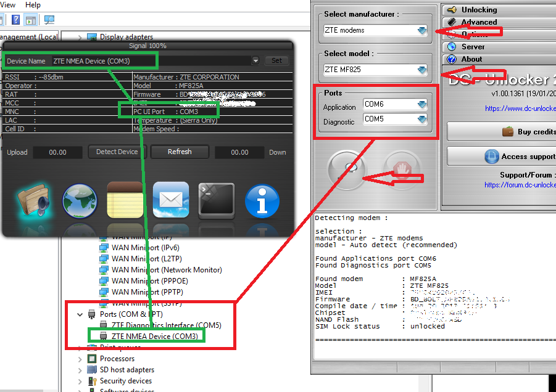Open the Diagnostic port COM5 dropdown
The image size is (556, 392).
pyautogui.click(x=422, y=119)
